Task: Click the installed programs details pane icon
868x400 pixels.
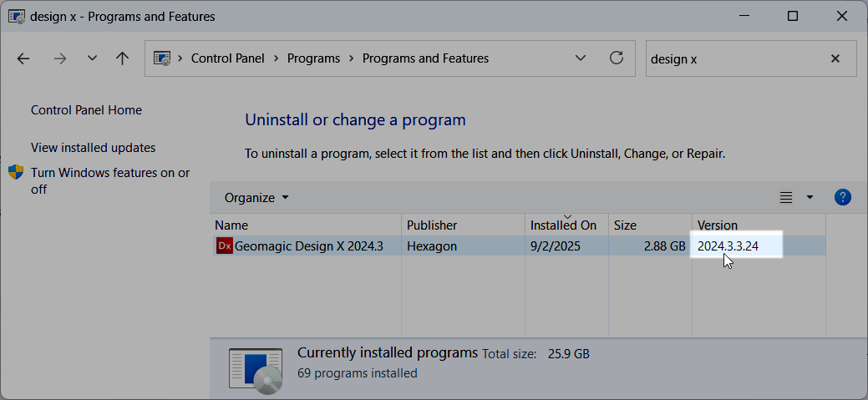Action: [256, 371]
